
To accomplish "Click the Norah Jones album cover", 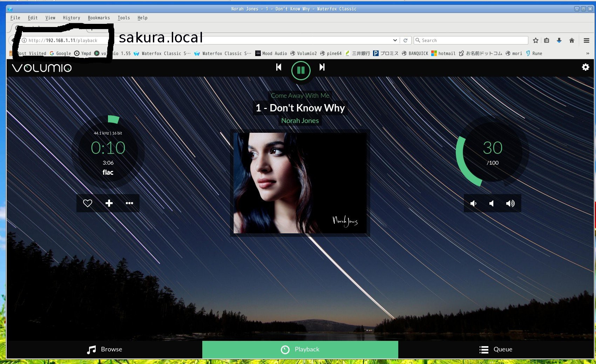I will coord(300,183).
